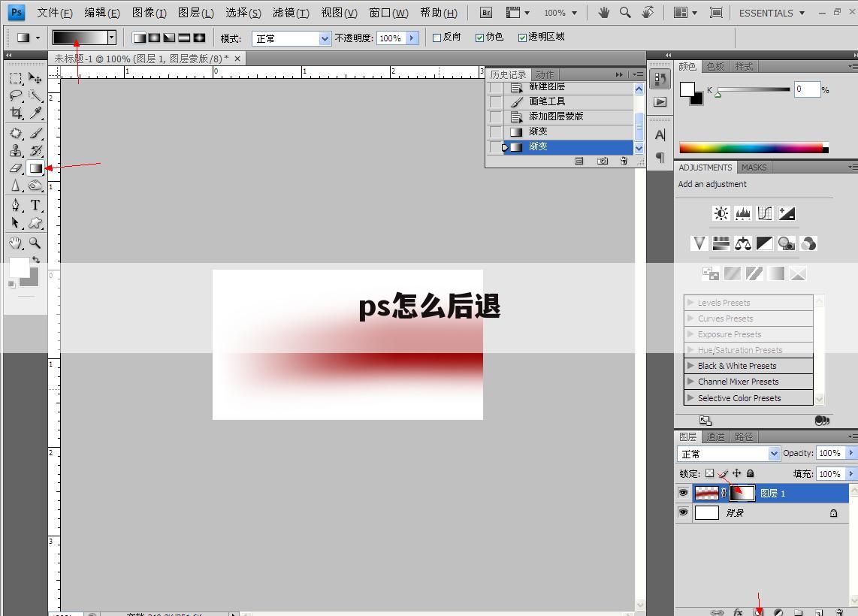Add a Curves adjustment
858x616 pixels.
tap(764, 213)
